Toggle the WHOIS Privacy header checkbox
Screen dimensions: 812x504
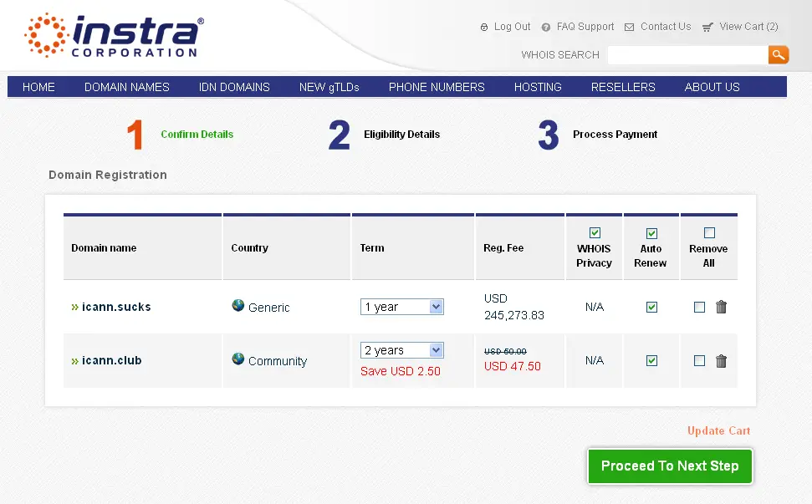pos(595,233)
